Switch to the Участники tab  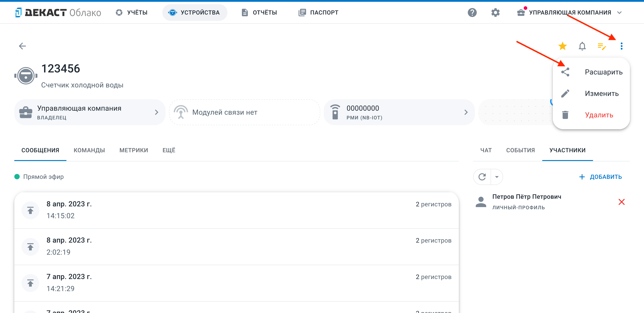pyautogui.click(x=568, y=150)
